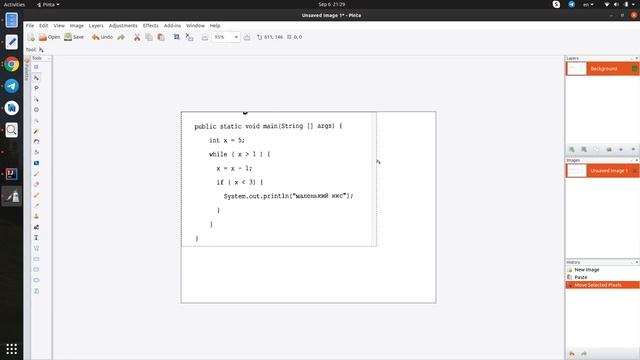Click the Save button
Viewport: 640px width, 360px height.
pyautogui.click(x=74, y=37)
